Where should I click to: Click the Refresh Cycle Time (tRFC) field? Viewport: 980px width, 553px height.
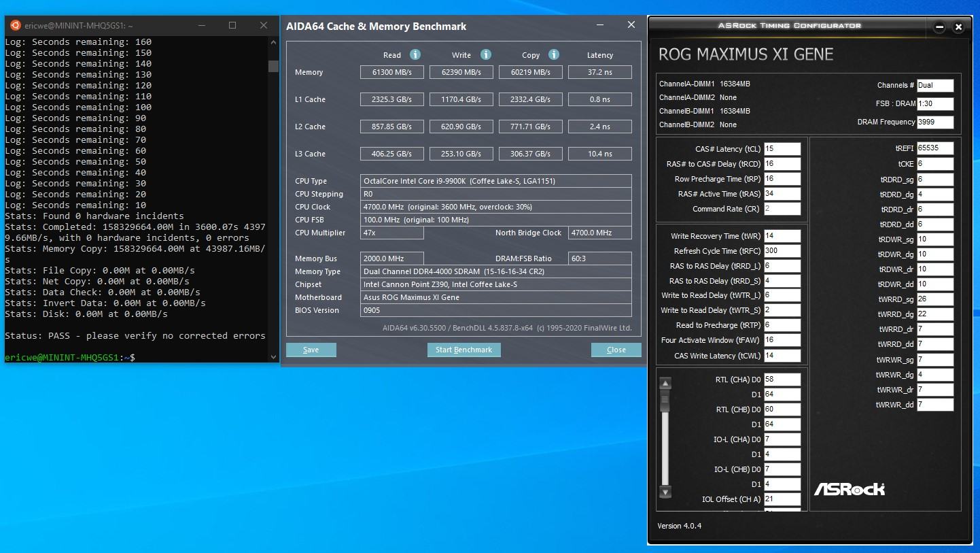coord(782,251)
